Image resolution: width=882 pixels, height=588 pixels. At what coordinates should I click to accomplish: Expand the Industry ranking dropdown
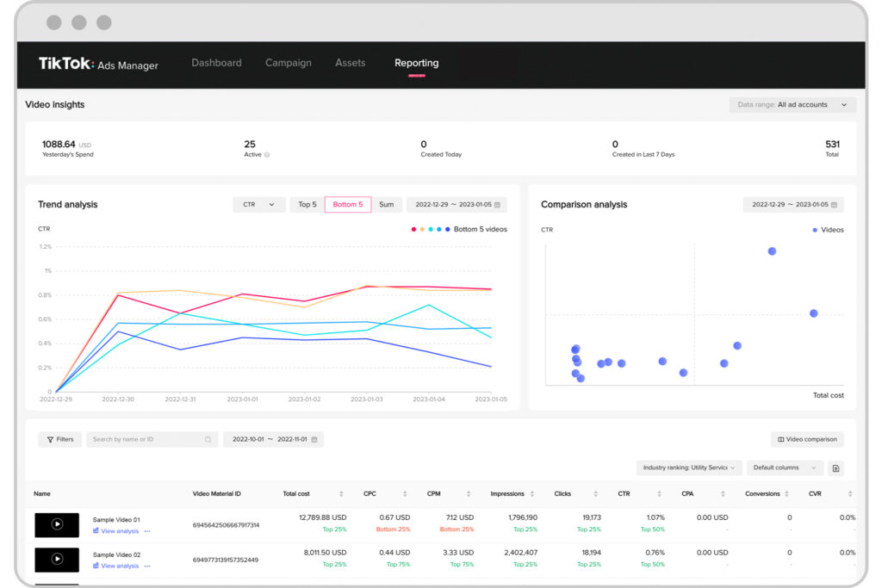(x=688, y=467)
